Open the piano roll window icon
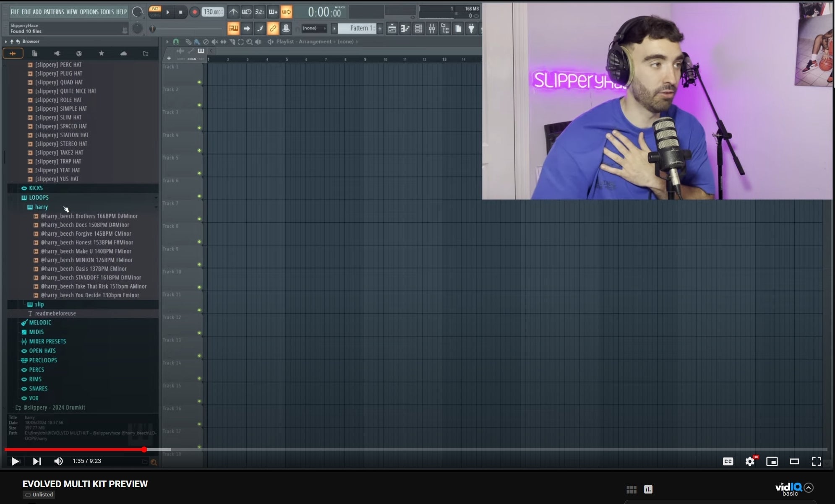 tap(405, 29)
